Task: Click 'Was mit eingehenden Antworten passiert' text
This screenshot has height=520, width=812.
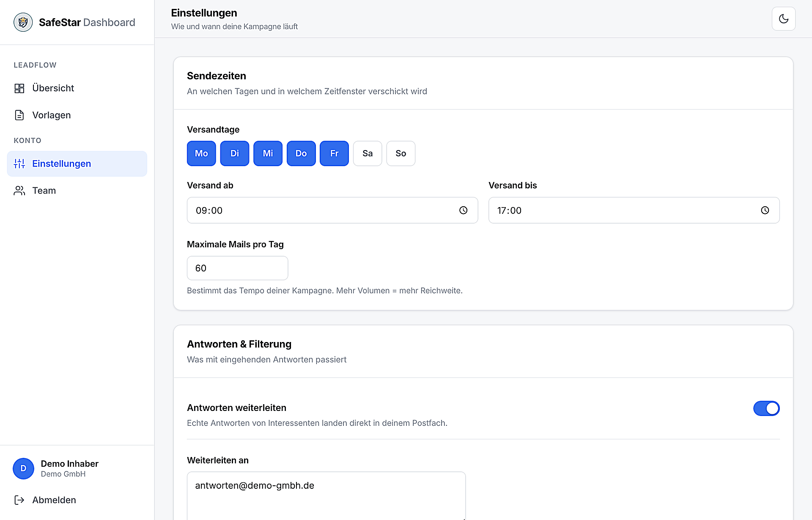Action: [267, 360]
